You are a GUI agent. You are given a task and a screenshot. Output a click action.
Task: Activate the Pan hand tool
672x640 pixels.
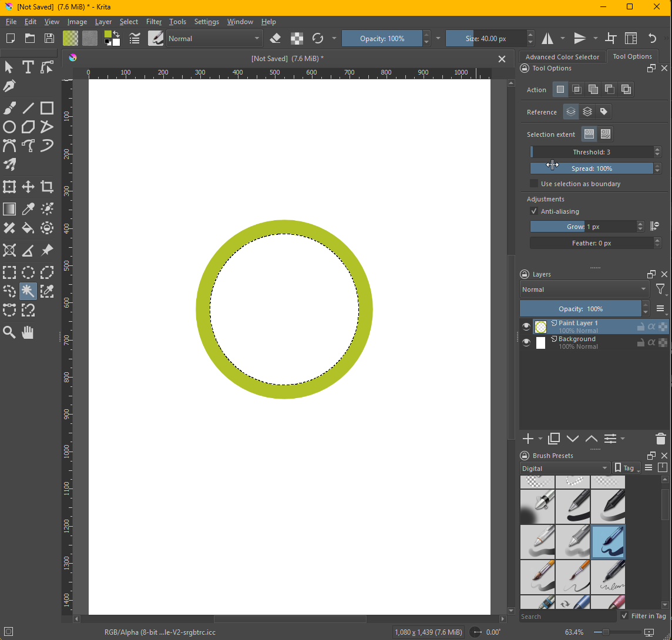[x=28, y=332]
